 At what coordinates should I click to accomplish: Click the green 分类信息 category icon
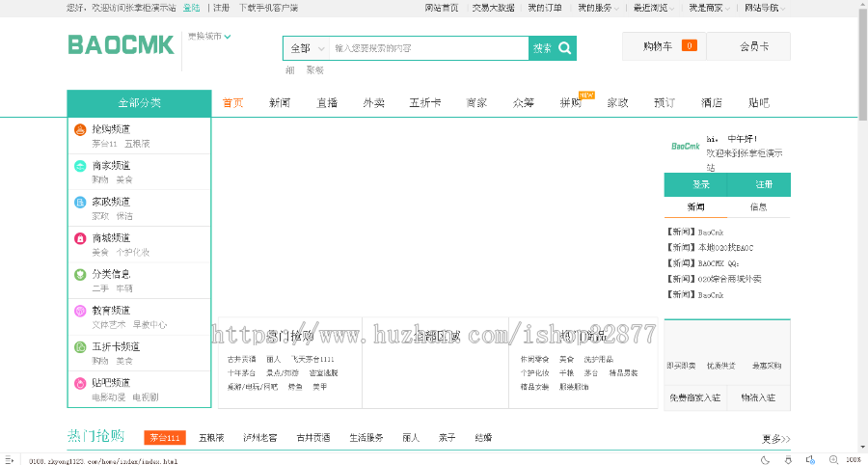(x=80, y=275)
